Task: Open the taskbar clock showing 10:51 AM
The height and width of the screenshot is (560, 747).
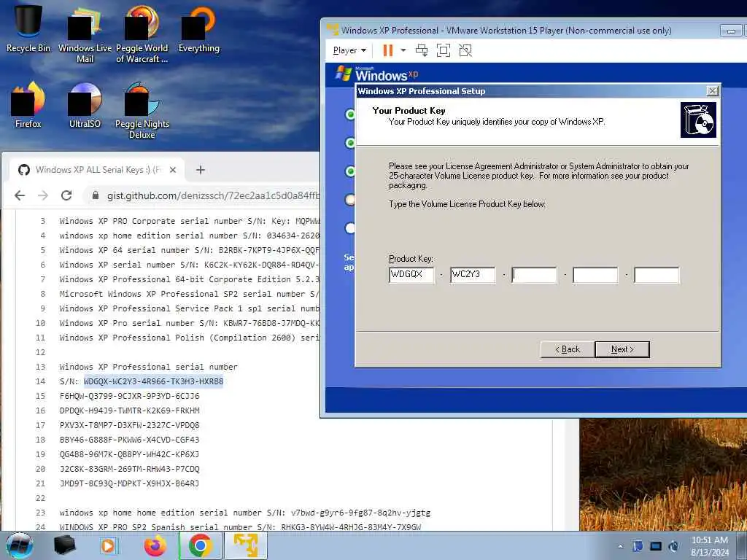Action: 710,545
